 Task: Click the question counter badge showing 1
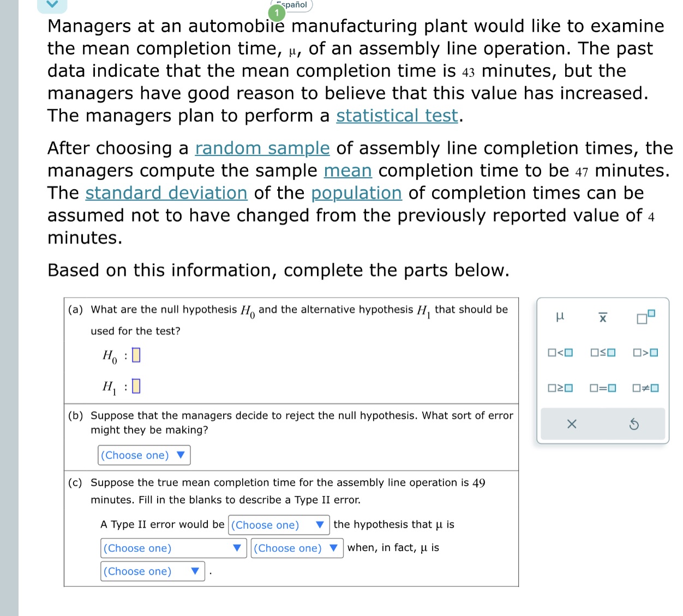point(276,13)
